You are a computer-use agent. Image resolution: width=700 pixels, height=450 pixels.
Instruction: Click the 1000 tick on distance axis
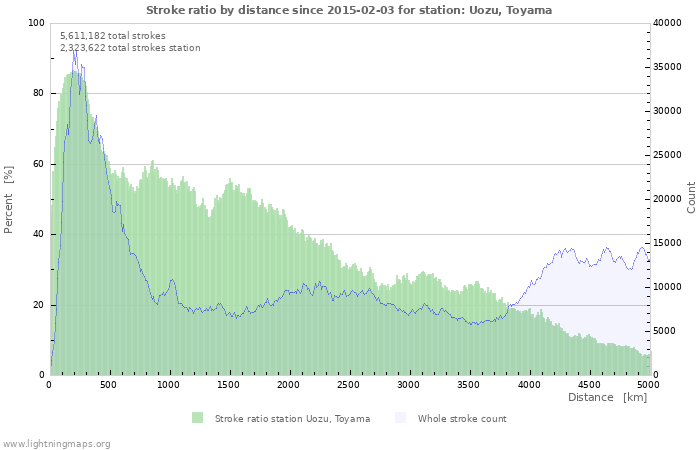169,384
